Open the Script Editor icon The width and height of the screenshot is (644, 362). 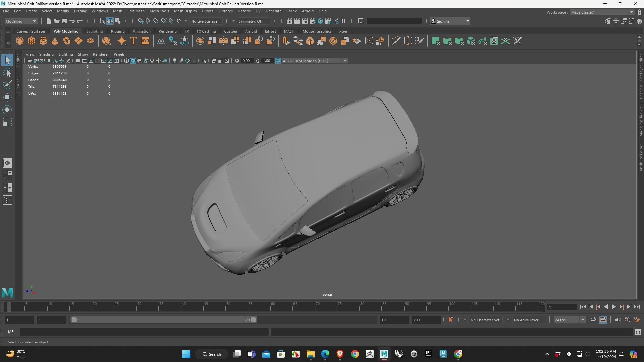638,332
